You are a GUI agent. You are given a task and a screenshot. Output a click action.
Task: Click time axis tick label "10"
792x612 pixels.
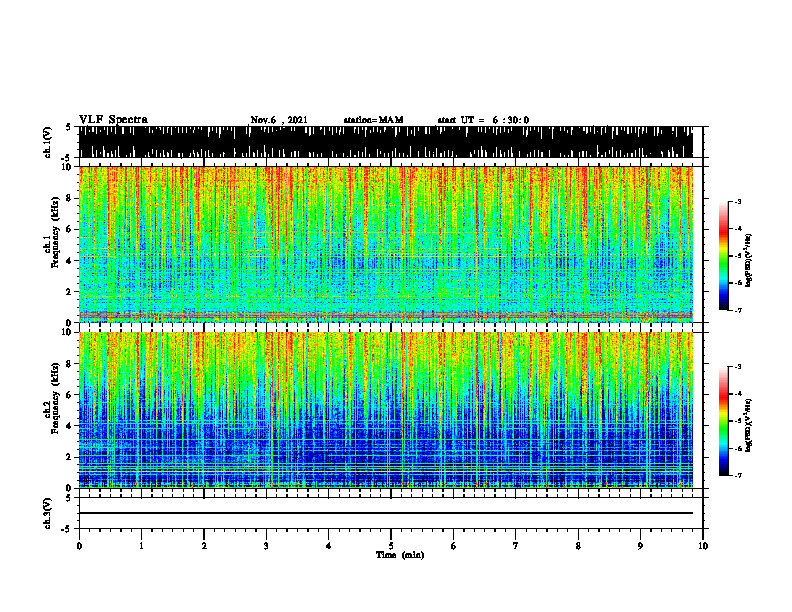[x=703, y=546]
